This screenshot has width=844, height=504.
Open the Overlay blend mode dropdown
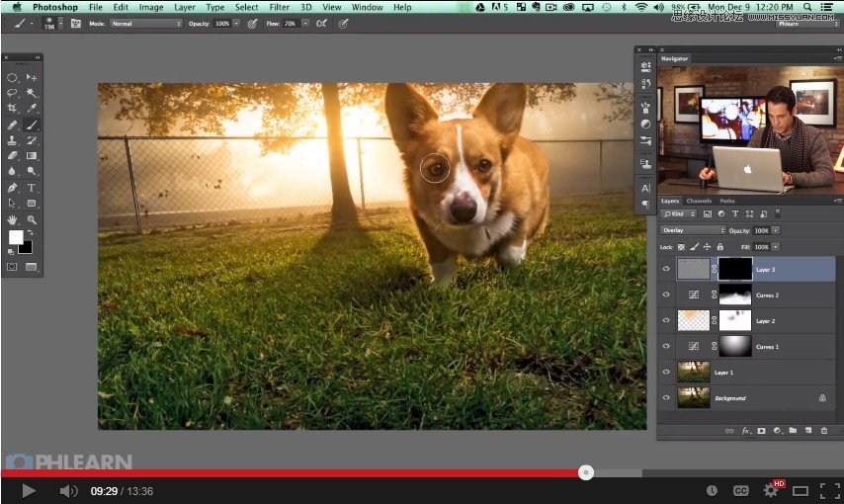693,230
